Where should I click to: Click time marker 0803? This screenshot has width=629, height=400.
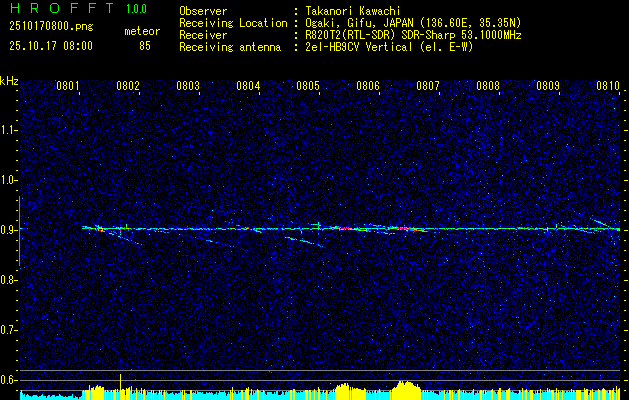[x=188, y=86]
